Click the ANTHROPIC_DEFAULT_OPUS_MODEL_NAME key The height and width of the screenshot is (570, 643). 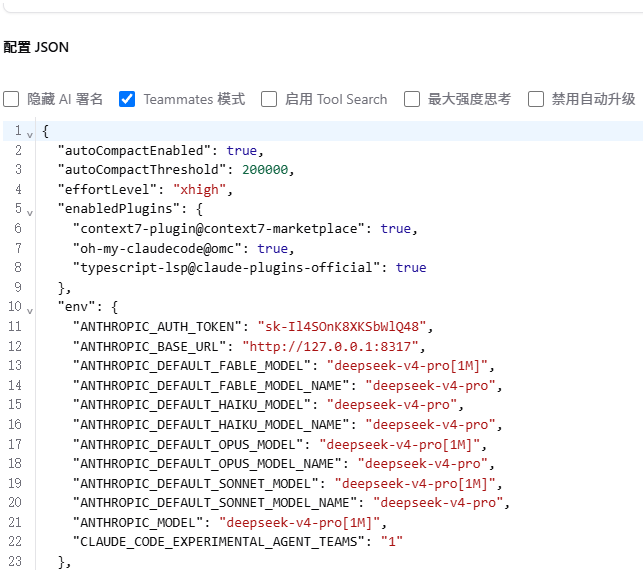(207, 464)
